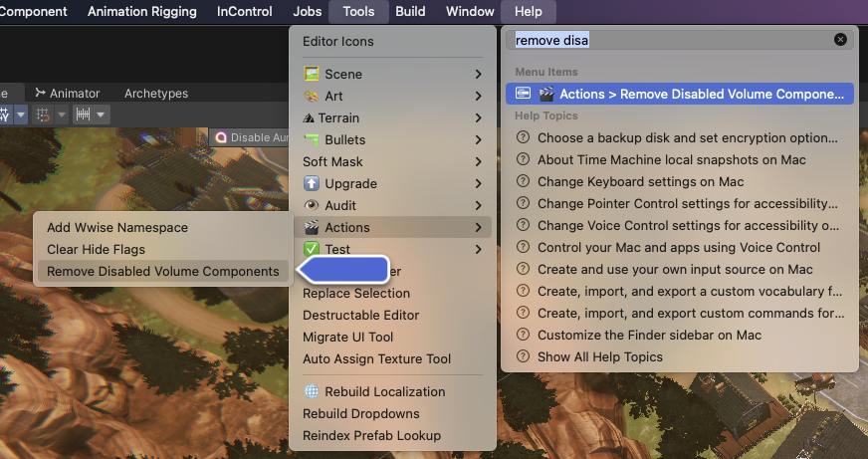Open Create, import, export custom commands topic
This screenshot has width=868, height=459.
point(680,313)
